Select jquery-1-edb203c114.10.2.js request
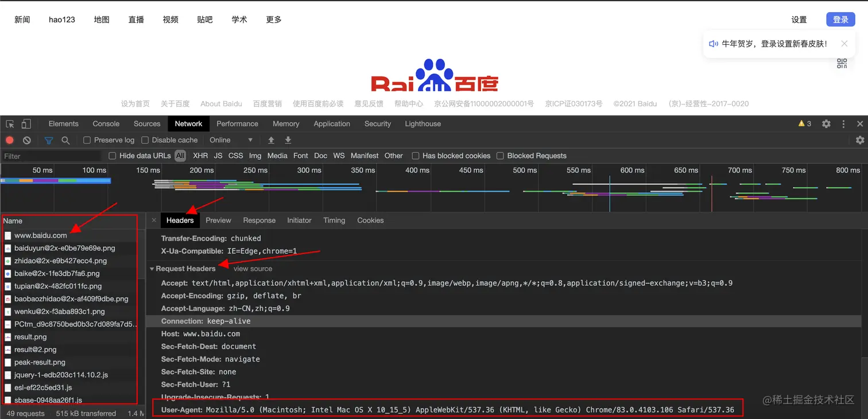The image size is (868, 419). tap(69, 375)
